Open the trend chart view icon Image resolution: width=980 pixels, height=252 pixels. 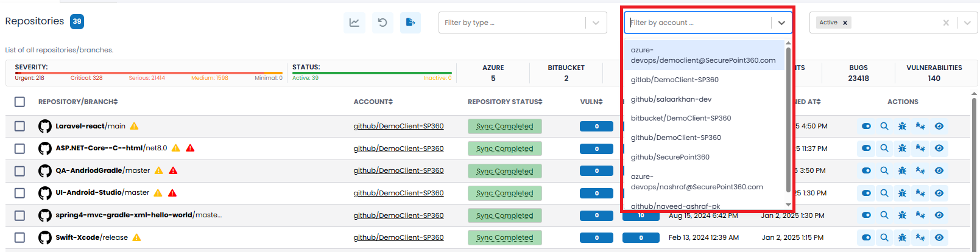click(x=354, y=23)
